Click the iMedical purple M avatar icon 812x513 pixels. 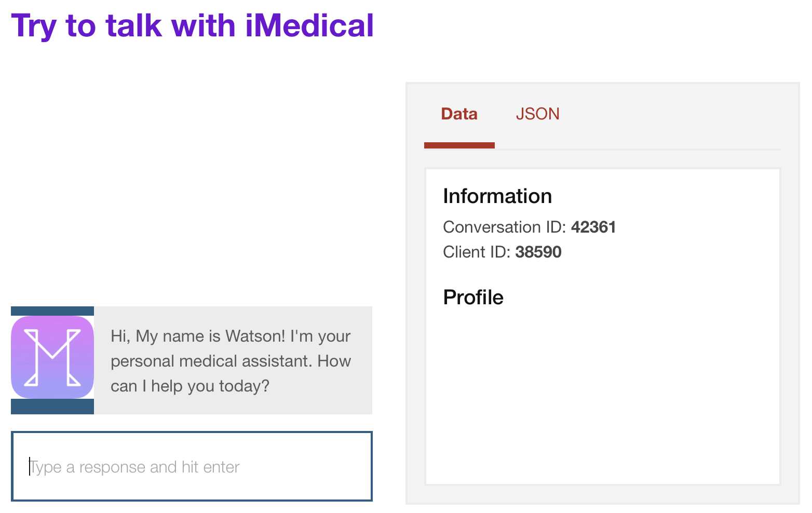coord(52,357)
